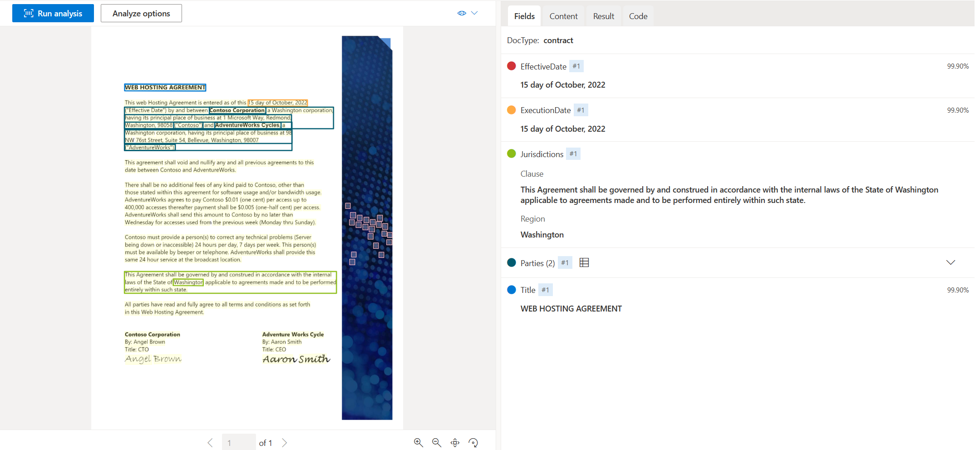980x450 pixels.
Task: Go to the next page arrow
Action: tap(284, 443)
